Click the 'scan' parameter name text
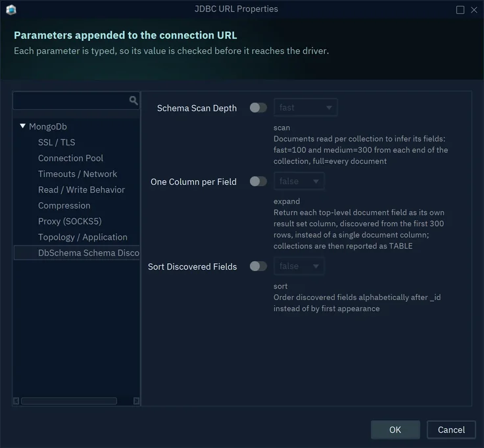This screenshot has height=448, width=484. [x=281, y=128]
